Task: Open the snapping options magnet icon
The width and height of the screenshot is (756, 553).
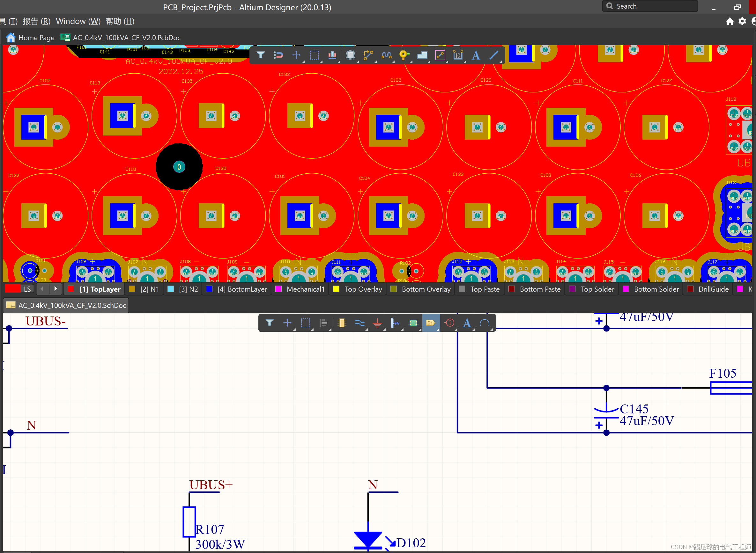Action: point(278,55)
